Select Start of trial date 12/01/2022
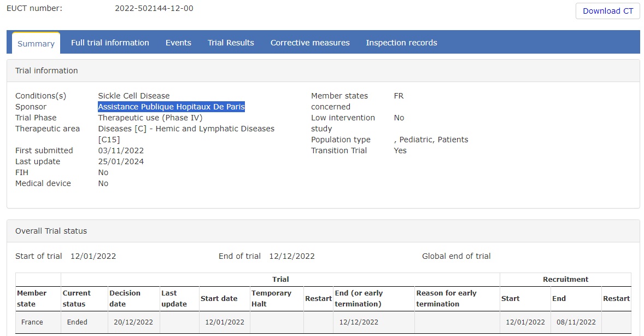 coord(93,256)
